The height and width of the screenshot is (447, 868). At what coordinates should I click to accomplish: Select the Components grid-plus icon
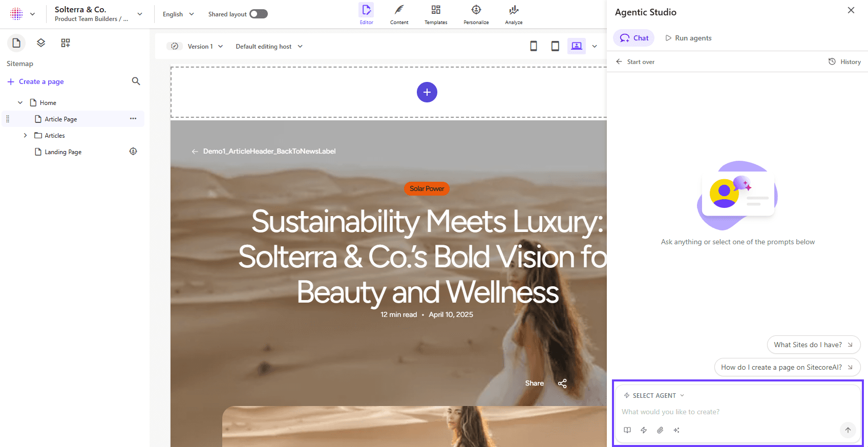pos(66,43)
